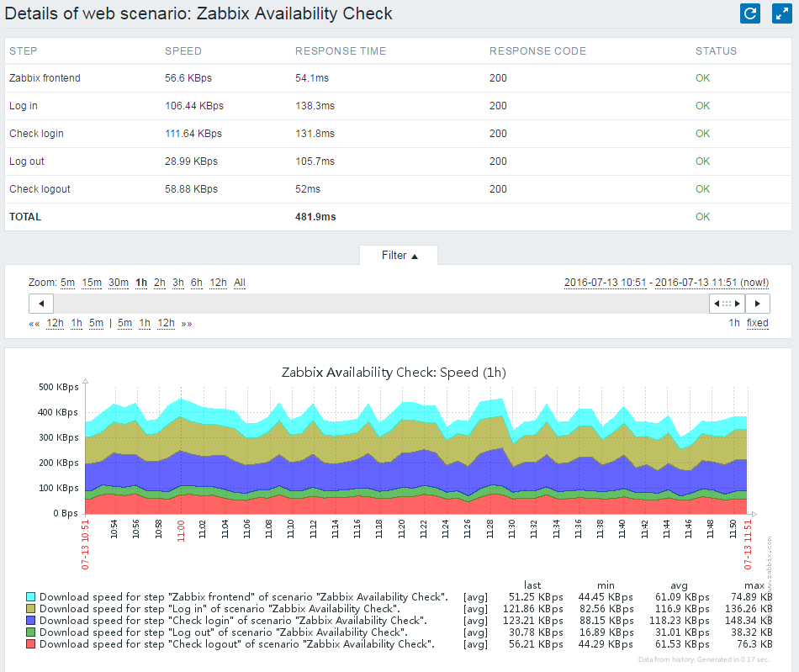
Task: Click the left arrow scrollbar button
Action: tap(41, 304)
